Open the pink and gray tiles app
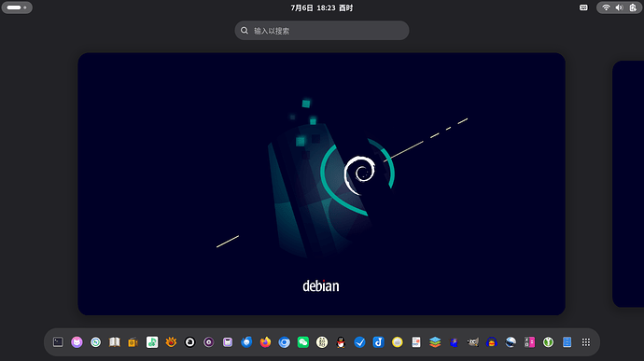 coord(529,342)
